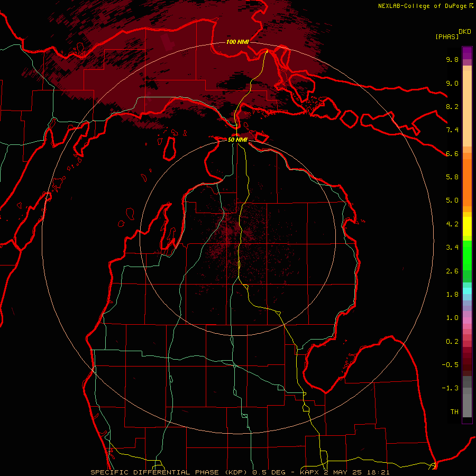This screenshot has height=476, width=476.
Task: Click the 3.4 value on color scale
Action: coord(452,248)
